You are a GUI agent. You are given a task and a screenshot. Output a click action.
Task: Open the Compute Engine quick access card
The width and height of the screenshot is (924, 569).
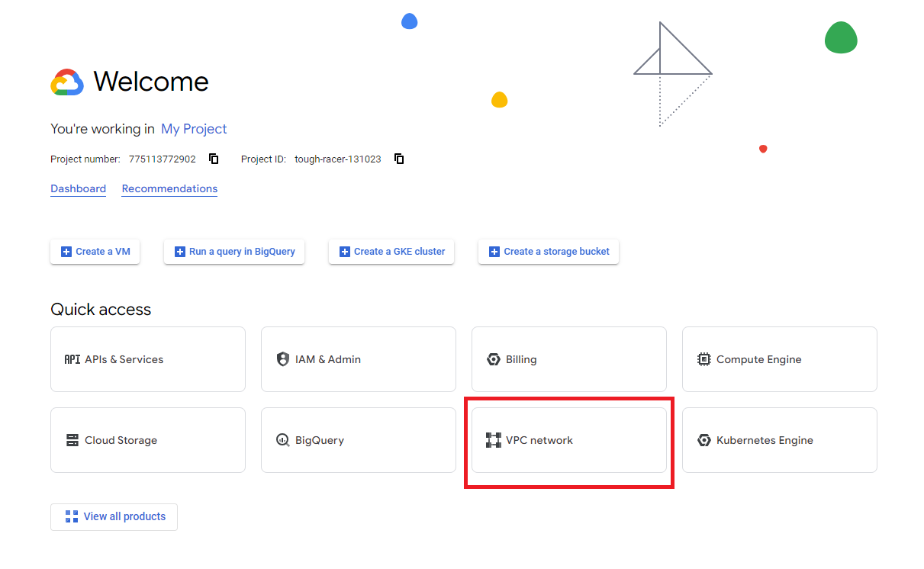point(780,359)
